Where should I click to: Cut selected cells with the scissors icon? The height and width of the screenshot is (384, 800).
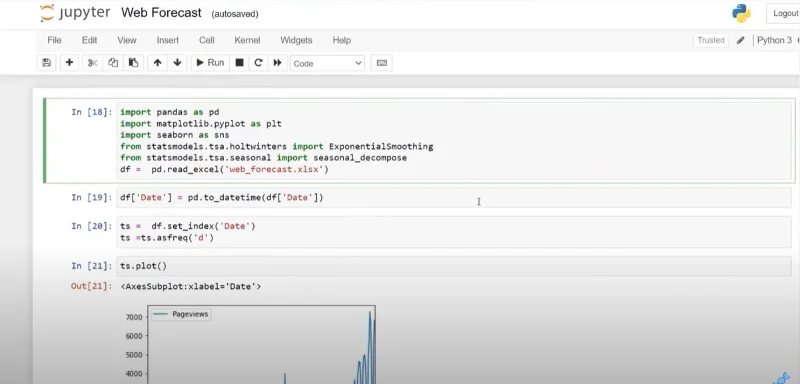[x=92, y=63]
